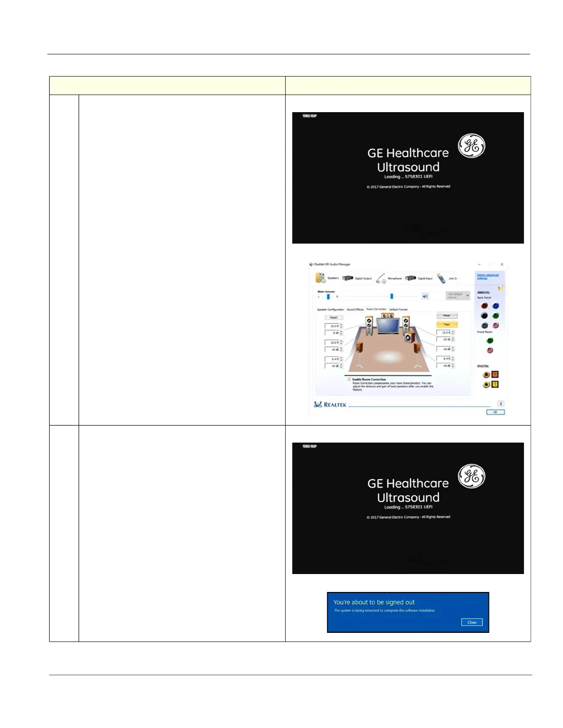Click the orange digital optical connector icon
The image size is (563, 728).
(495, 375)
